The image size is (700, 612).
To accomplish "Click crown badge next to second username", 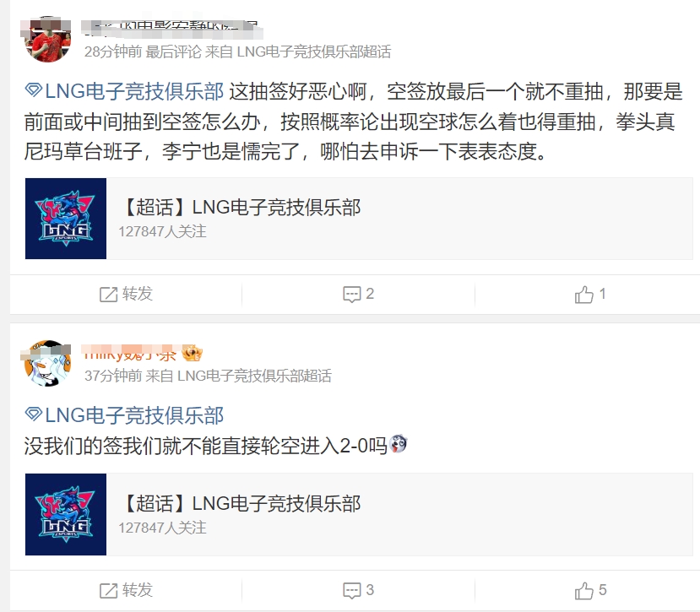I will click(x=193, y=353).
